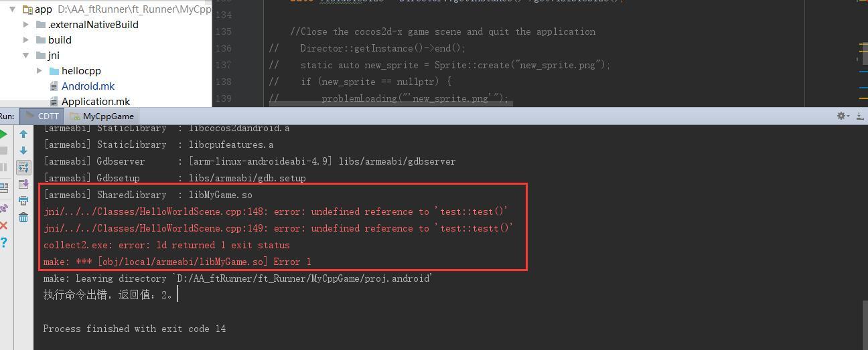This screenshot has width=868, height=350.
Task: Open help via blue question mark
Action: pos(3,242)
